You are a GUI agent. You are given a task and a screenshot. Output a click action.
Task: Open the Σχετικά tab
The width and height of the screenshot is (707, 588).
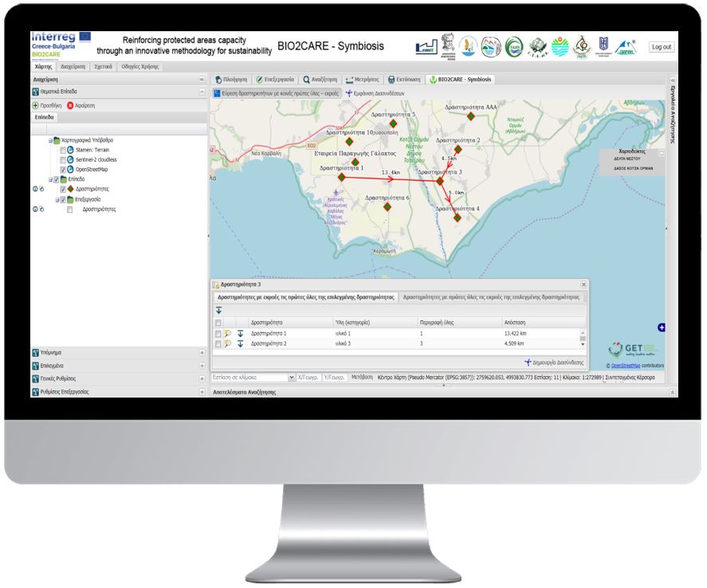104,67
